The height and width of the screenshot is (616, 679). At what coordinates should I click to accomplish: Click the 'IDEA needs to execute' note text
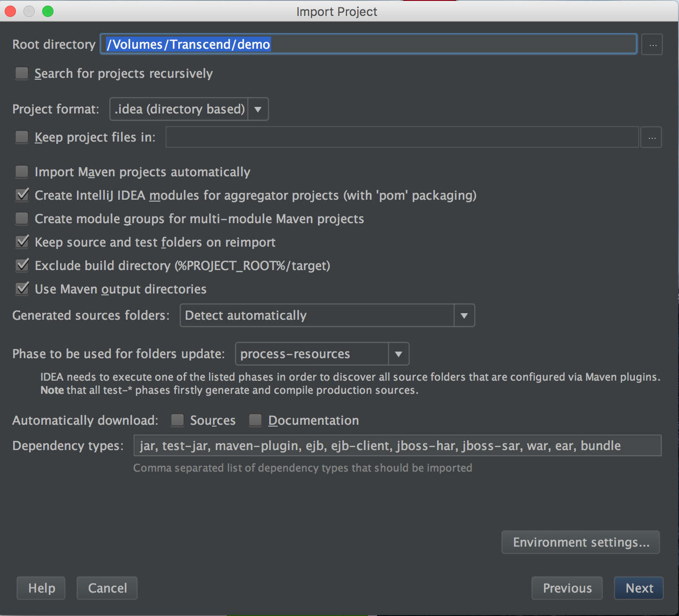tap(350, 383)
